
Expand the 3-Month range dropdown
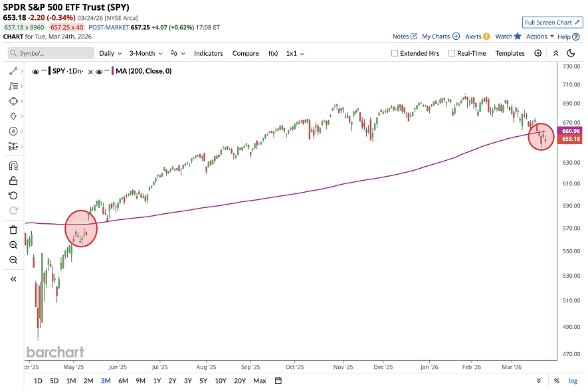pos(145,53)
